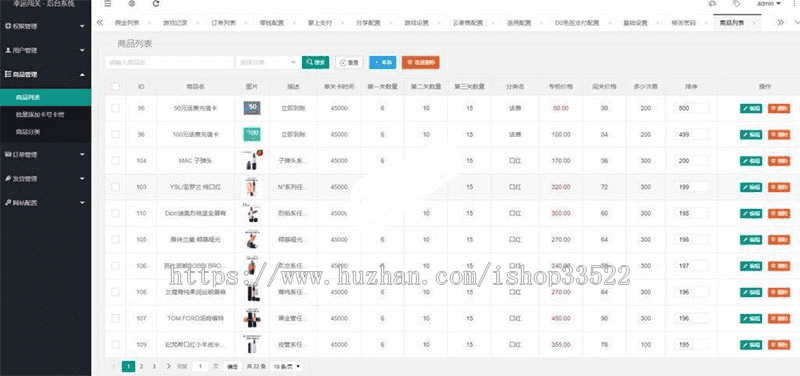Switch to the 佣金列表 tab
This screenshot has width=800, height=376.
point(126,23)
